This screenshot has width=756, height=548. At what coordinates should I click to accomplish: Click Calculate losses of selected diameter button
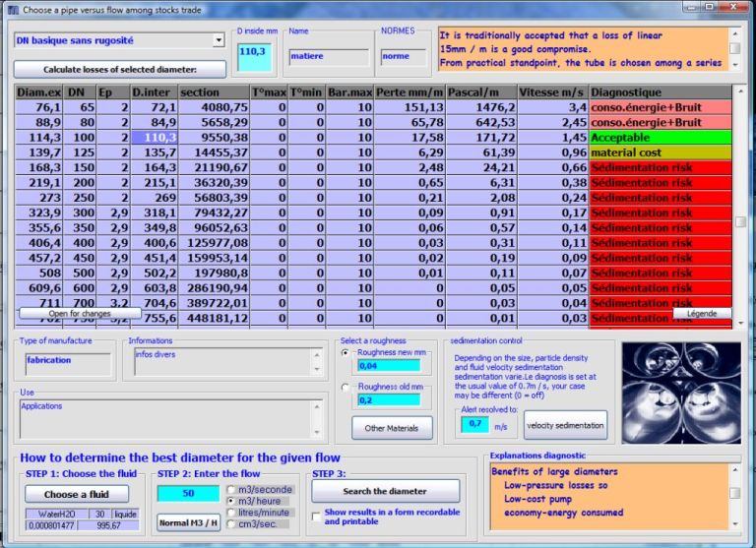coord(119,70)
